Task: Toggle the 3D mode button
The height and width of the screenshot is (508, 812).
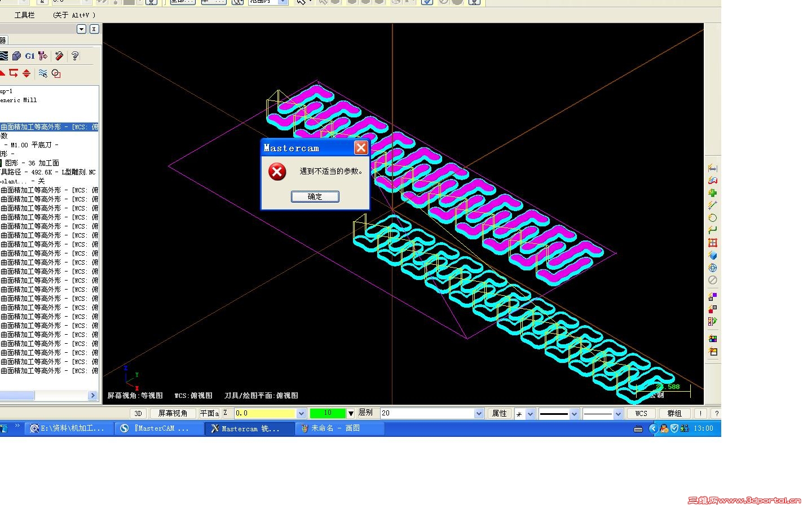Action: click(x=138, y=413)
